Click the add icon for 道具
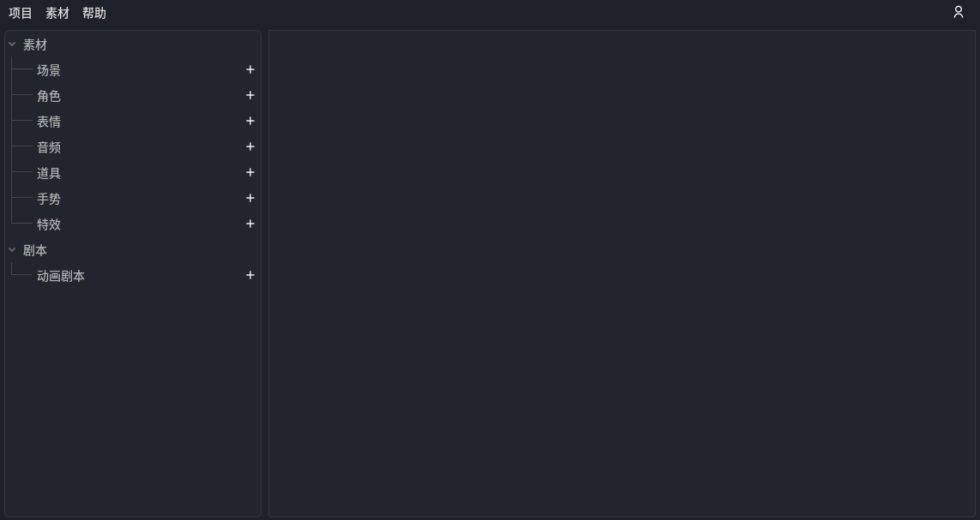 click(250, 172)
